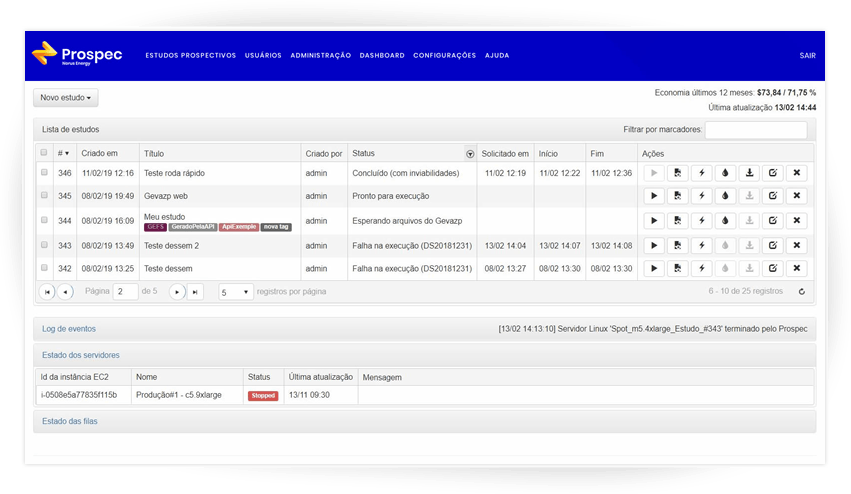
Task: Download results of study 346
Action: point(749,173)
